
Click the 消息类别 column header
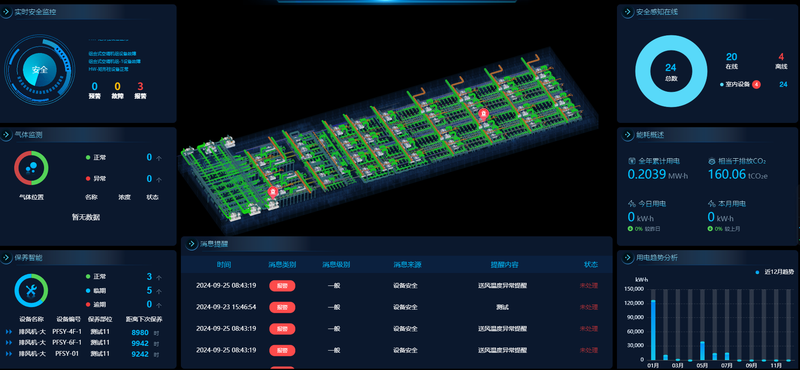coord(282,265)
